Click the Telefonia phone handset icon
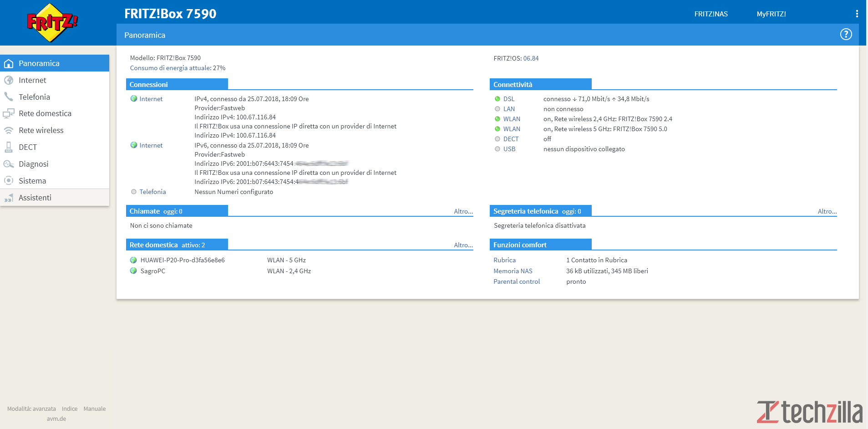 click(x=9, y=97)
